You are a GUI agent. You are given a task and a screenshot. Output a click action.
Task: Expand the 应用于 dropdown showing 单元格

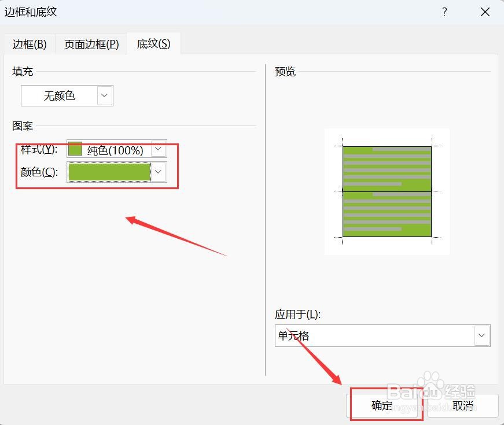481,335
